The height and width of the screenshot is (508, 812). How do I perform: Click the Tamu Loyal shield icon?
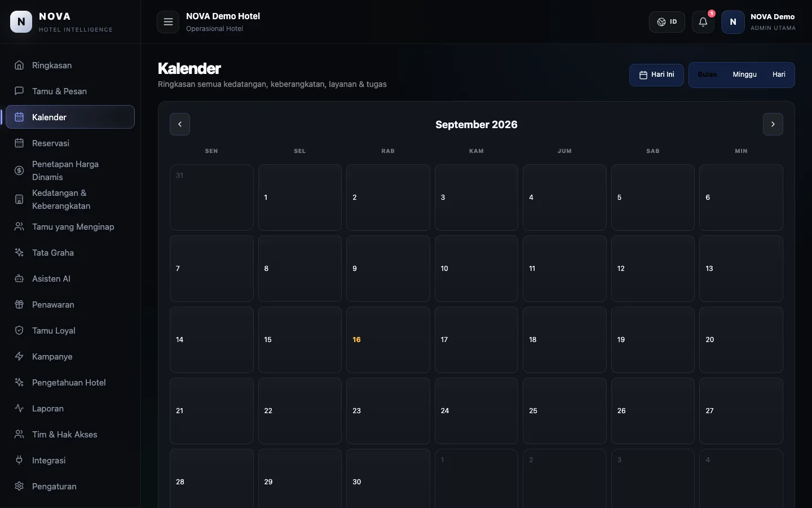click(x=19, y=331)
